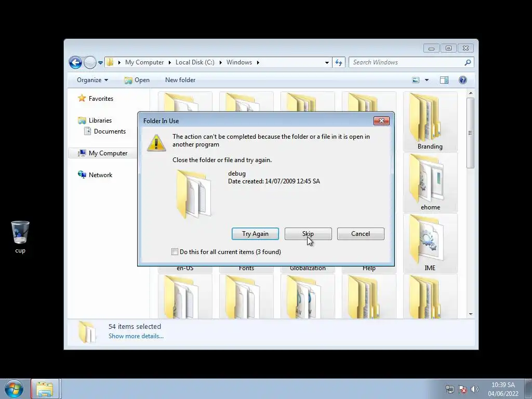Select Documents under Libraries

(x=105, y=131)
